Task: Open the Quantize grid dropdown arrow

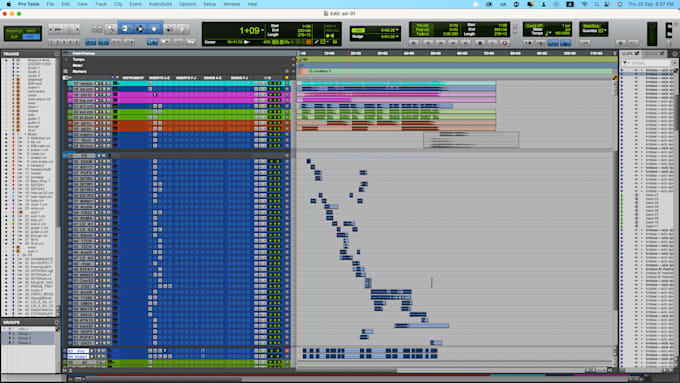Action: click(605, 31)
